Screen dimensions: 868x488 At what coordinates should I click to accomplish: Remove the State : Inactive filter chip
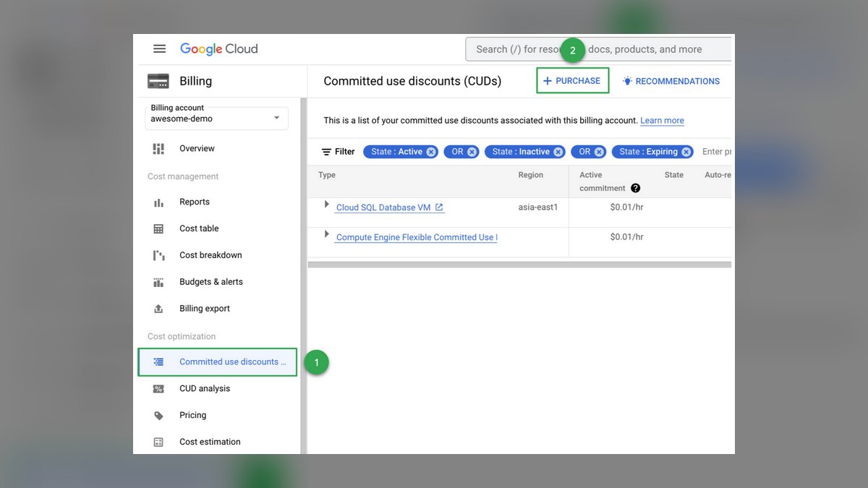[x=558, y=152]
